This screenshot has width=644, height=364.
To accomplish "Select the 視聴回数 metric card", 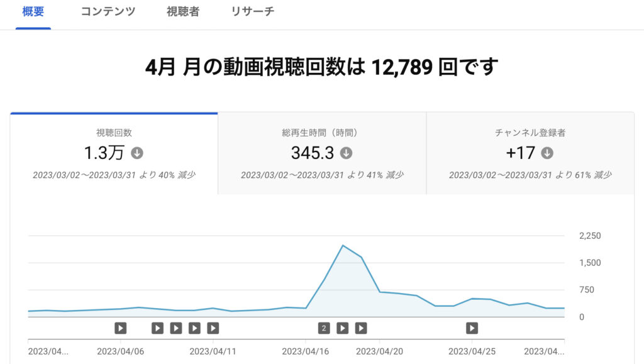I will [x=114, y=153].
